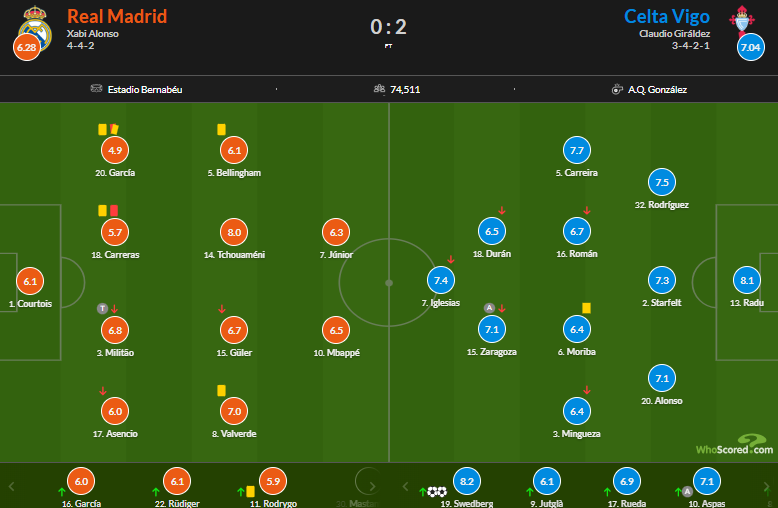Click the goals icon next to Swedberg
Viewport: 778px width, 508px height.
pos(436,491)
